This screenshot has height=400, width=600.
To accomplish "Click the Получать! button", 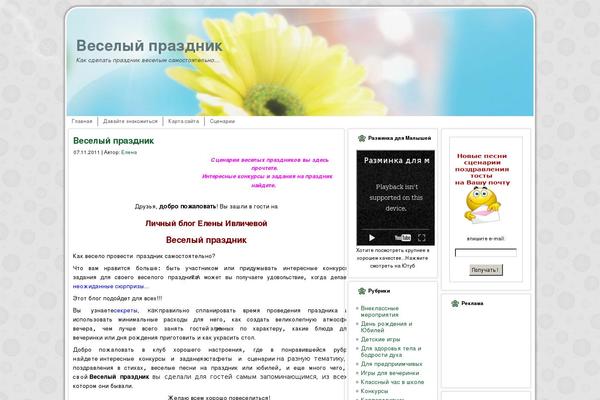I will [486, 270].
